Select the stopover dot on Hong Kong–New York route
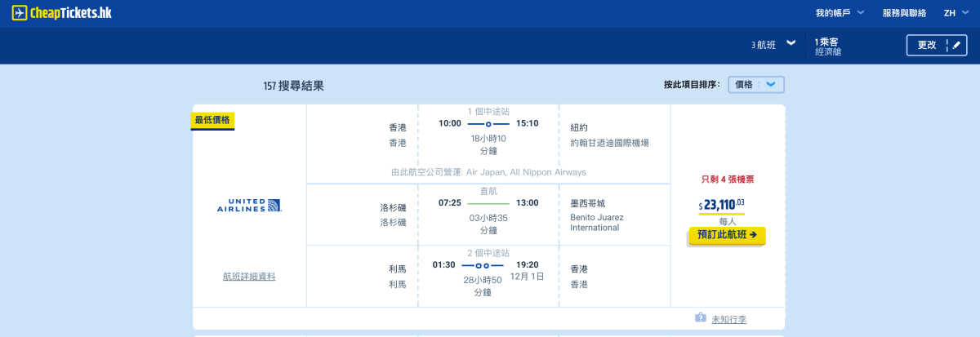This screenshot has height=337, width=980. 488,124
